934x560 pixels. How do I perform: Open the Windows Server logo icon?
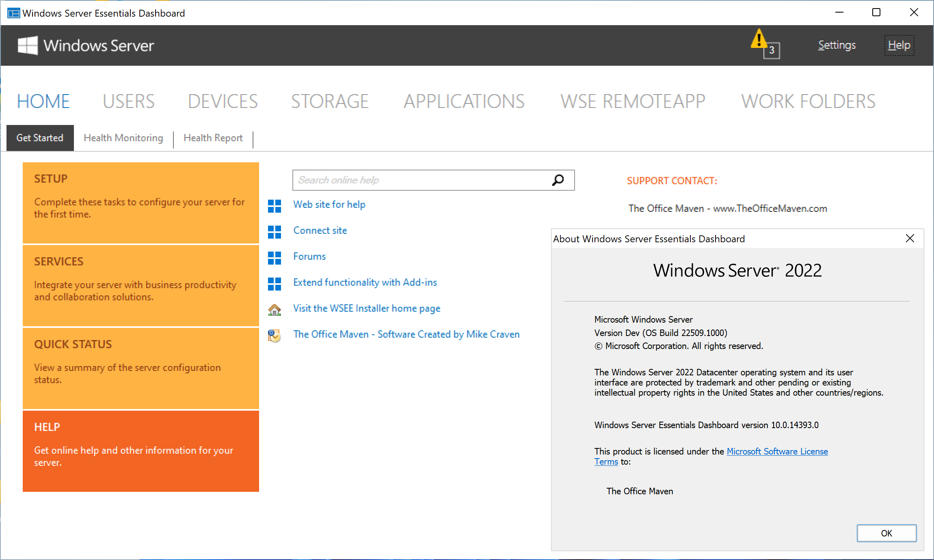[27, 45]
